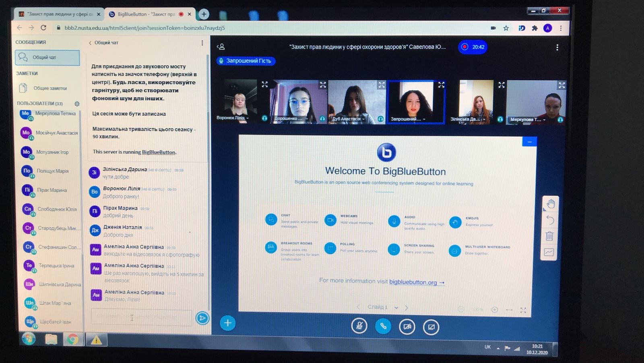This screenshot has height=363, width=644.
Task: Open the Общий чат conversation
Action: pyautogui.click(x=47, y=58)
